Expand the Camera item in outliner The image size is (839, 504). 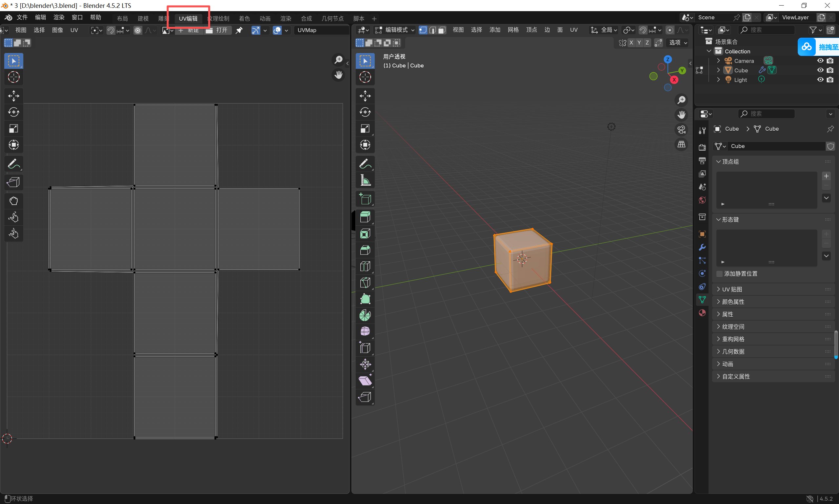718,61
